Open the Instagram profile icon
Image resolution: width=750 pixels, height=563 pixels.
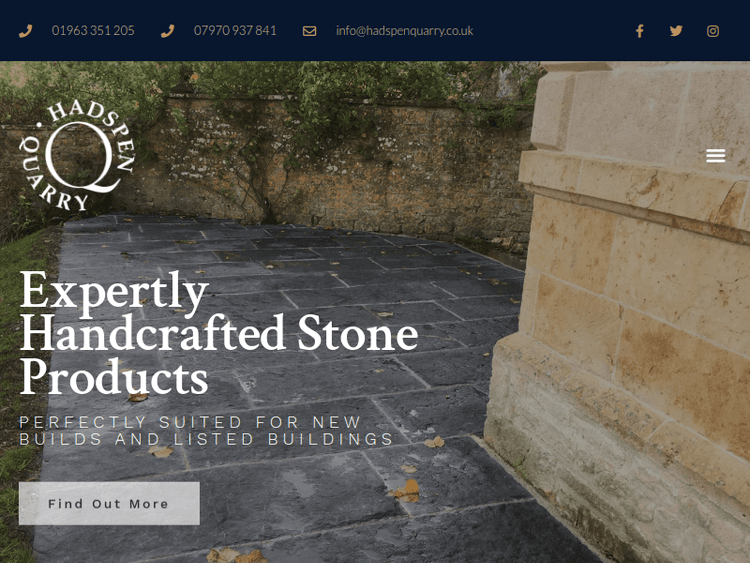(713, 31)
